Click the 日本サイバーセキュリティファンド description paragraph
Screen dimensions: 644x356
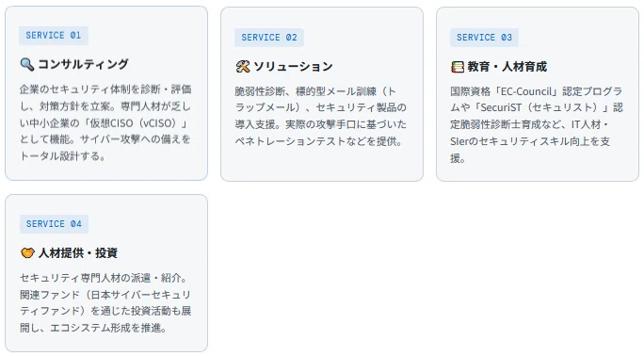pyautogui.click(x=105, y=302)
